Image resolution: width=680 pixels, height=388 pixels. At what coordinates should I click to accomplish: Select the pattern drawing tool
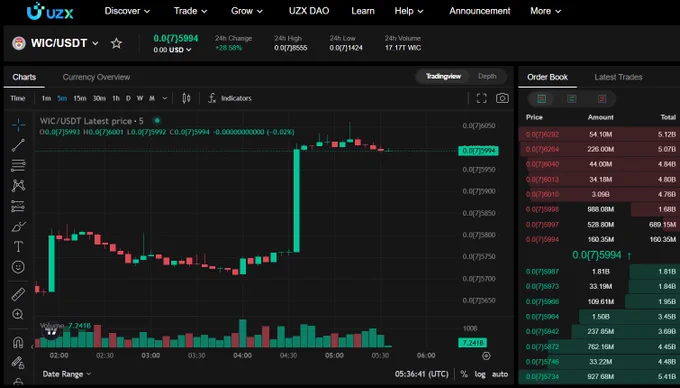[x=18, y=186]
